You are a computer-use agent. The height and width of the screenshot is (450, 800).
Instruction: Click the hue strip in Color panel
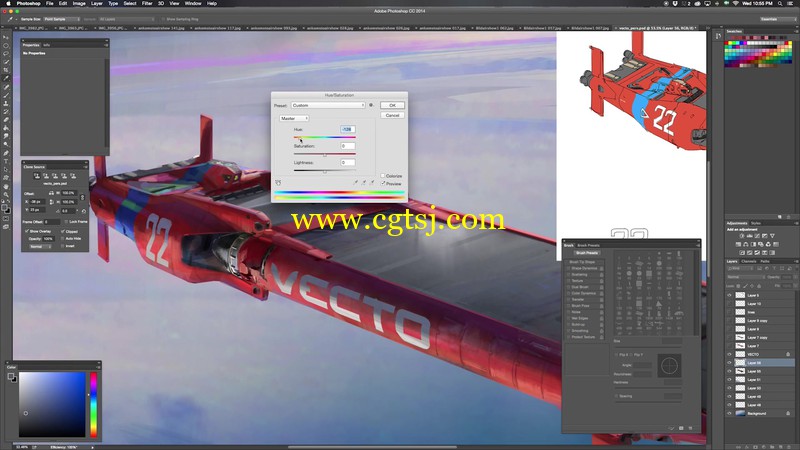coord(93,405)
